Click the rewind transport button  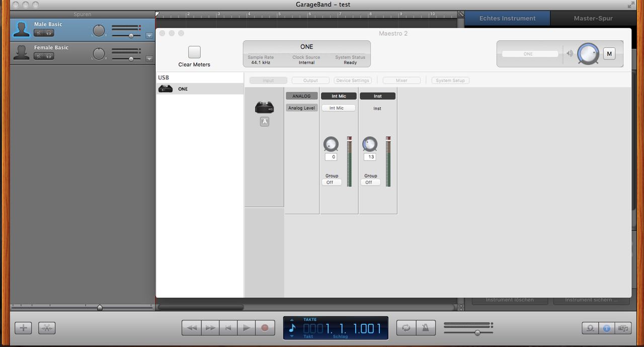click(x=191, y=328)
